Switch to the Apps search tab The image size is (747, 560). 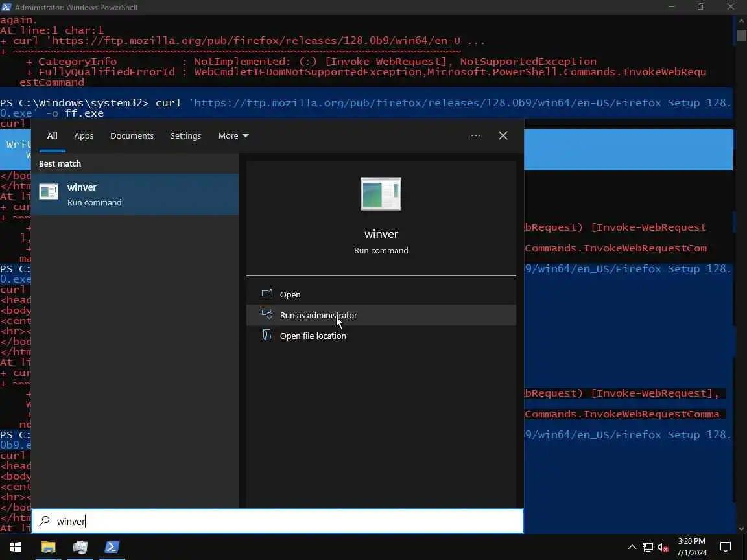pos(84,135)
